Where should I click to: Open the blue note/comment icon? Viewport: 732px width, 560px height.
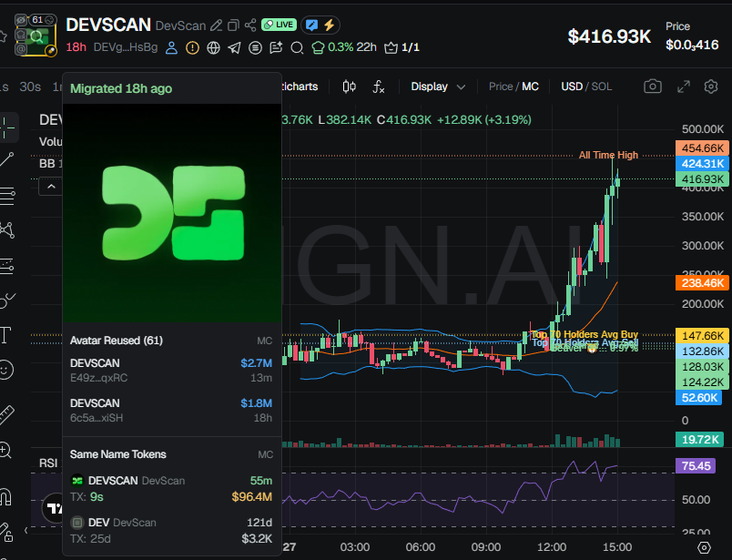pyautogui.click(x=312, y=25)
